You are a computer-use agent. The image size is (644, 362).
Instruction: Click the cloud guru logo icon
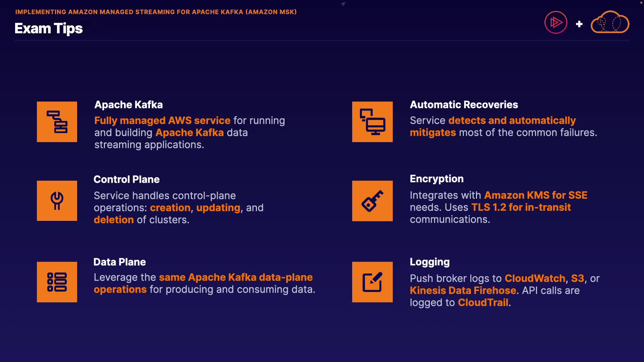pos(610,22)
